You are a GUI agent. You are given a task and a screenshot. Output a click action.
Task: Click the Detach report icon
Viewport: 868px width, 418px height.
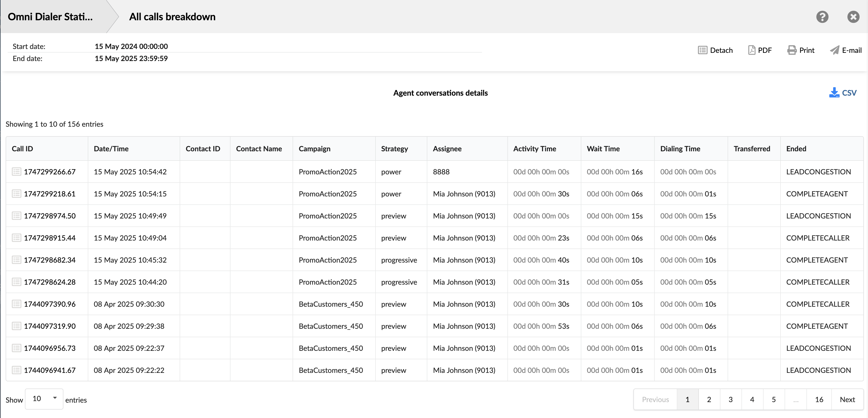pos(702,50)
